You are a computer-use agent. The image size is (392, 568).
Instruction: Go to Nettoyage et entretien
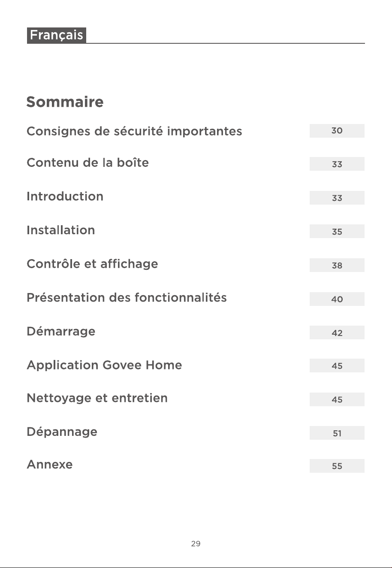(x=97, y=398)
